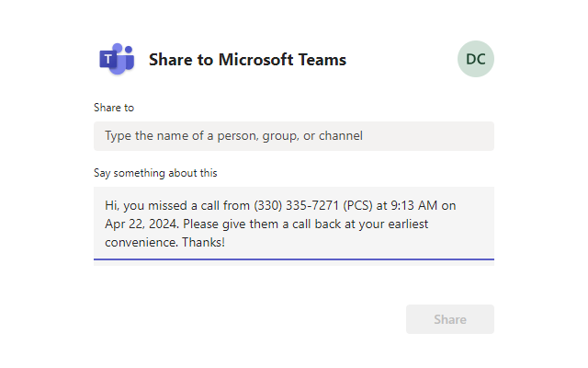
Task: Click the word "convenience" in the message
Action: [x=141, y=243]
